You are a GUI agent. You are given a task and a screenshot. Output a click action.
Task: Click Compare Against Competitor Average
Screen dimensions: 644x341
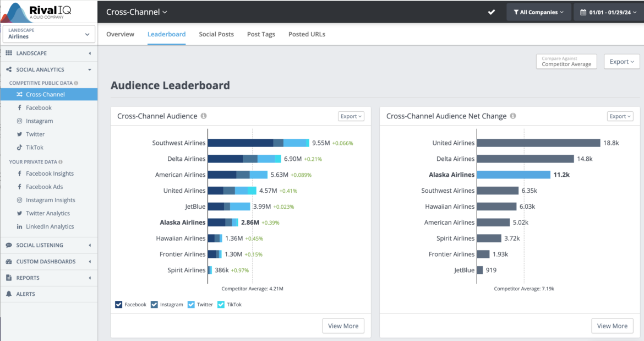pyautogui.click(x=566, y=62)
